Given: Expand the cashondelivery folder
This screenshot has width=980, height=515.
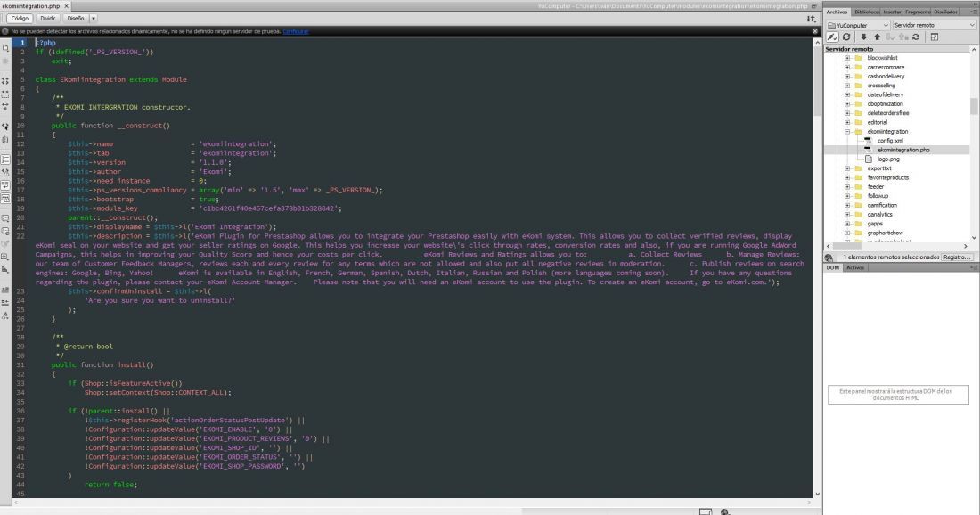Looking at the screenshot, I should tap(847, 77).
